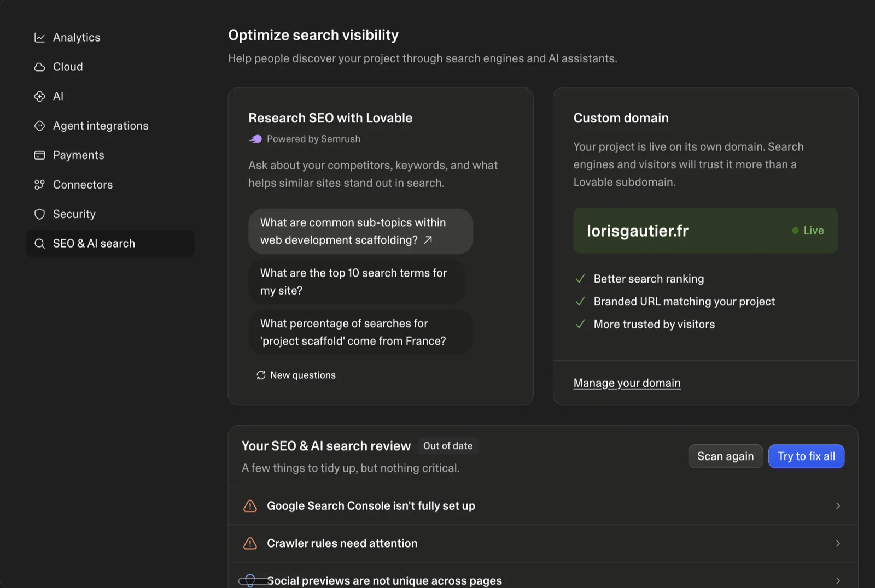Click the external arrow icon on scaffolding question
Screen dimensions: 875x588
pyautogui.click(x=428, y=240)
